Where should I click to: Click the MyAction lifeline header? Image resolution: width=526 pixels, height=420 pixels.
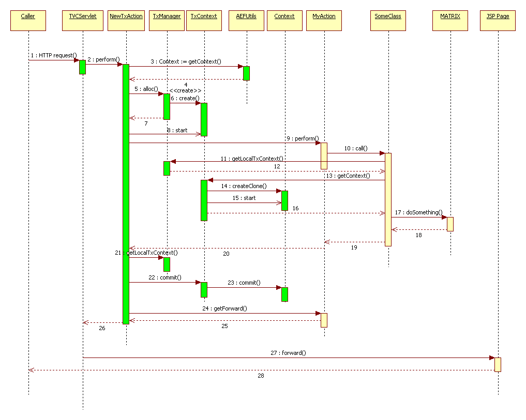coord(324,21)
